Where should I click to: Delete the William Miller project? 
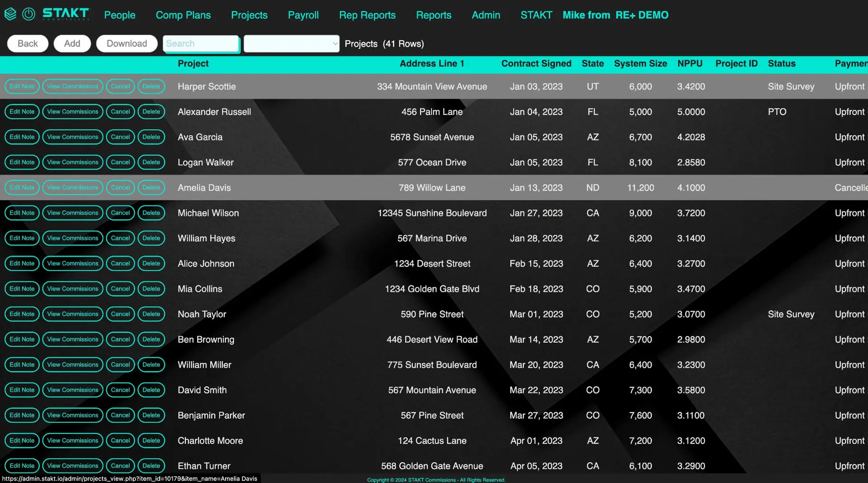click(x=151, y=365)
